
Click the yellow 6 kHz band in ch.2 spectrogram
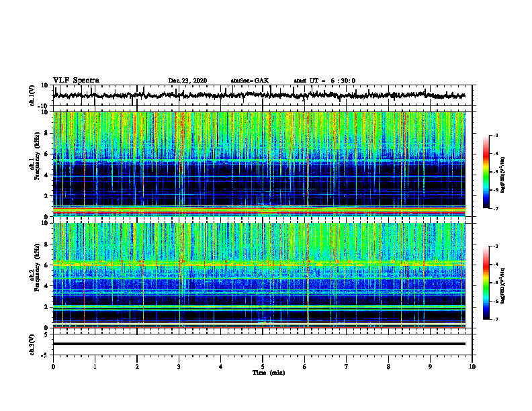(259, 263)
